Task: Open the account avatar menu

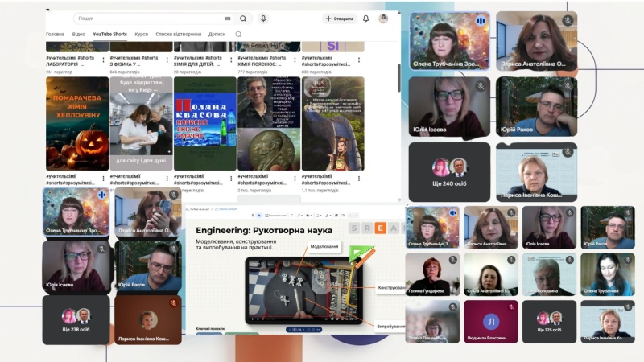Action: click(x=384, y=19)
